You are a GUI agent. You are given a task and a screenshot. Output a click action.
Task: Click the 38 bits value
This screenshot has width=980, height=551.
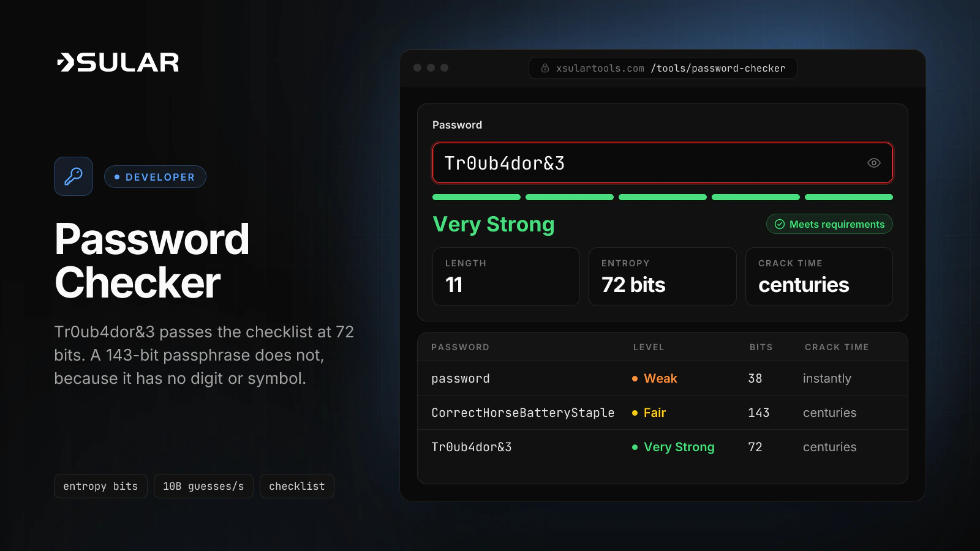(x=755, y=378)
